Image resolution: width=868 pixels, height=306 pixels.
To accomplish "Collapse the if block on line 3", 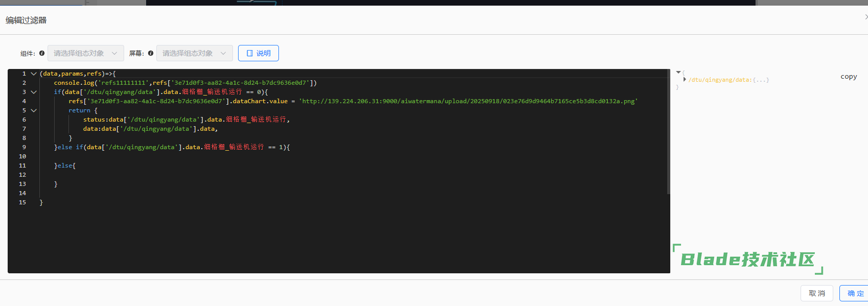I will 34,92.
